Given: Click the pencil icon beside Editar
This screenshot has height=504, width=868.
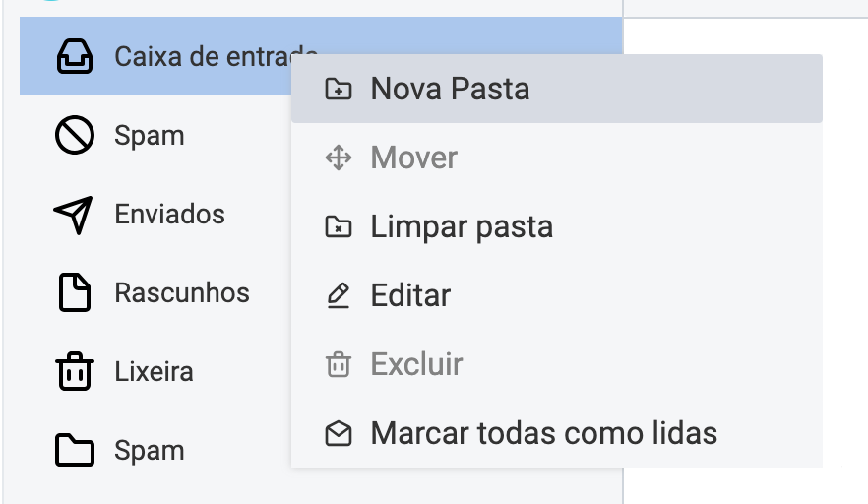Looking at the screenshot, I should tap(339, 295).
